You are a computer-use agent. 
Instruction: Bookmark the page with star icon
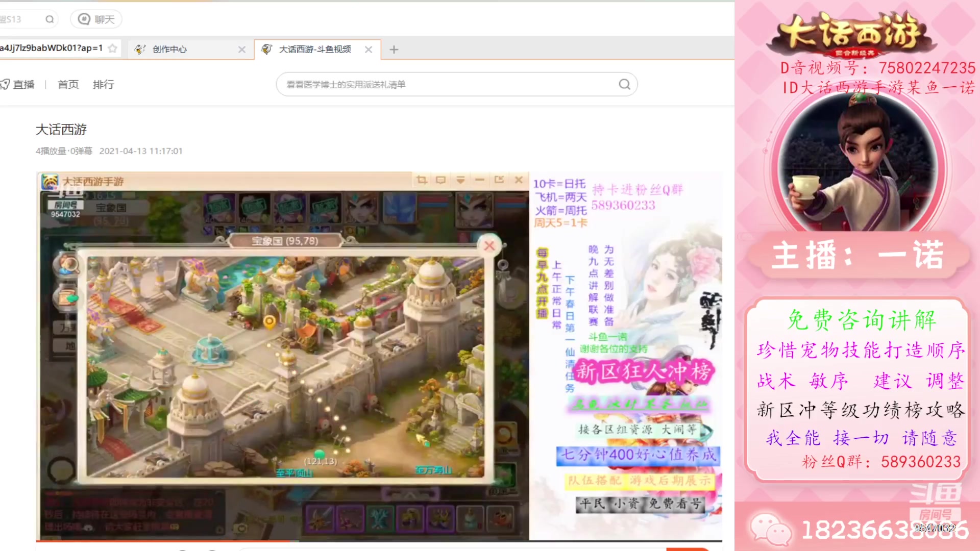(113, 48)
